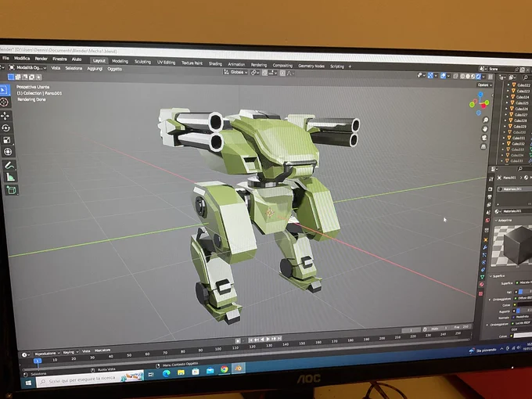532x399 pixels.
Task: Switch to the Sculpting workspace tab
Action: pos(142,62)
